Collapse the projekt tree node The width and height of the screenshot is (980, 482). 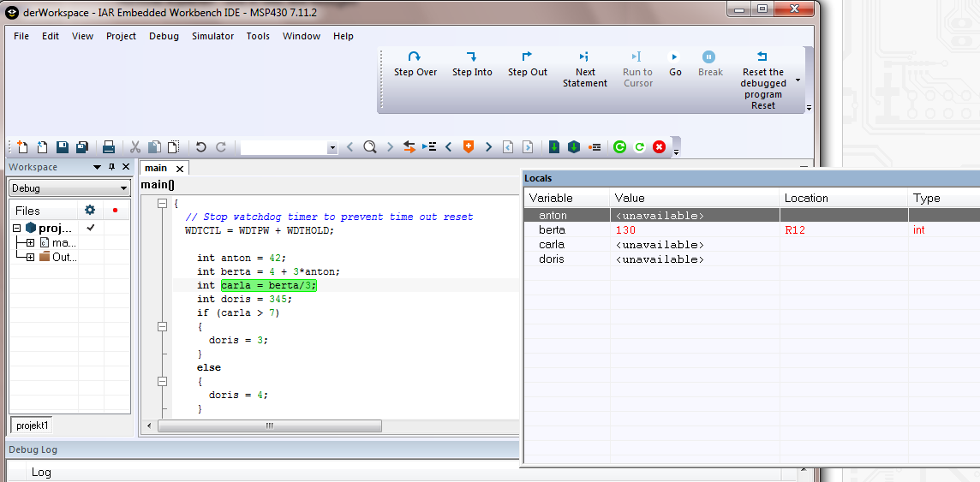pos(17,229)
